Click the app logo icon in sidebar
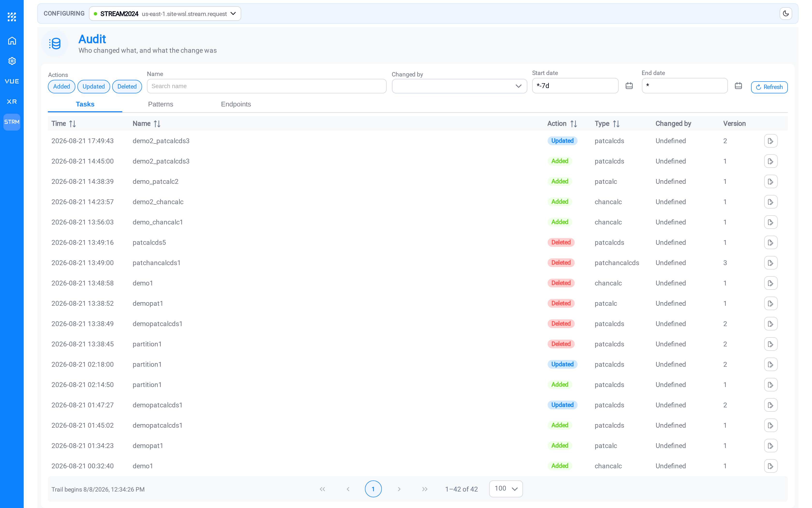This screenshot has height=508, width=812. [x=12, y=17]
